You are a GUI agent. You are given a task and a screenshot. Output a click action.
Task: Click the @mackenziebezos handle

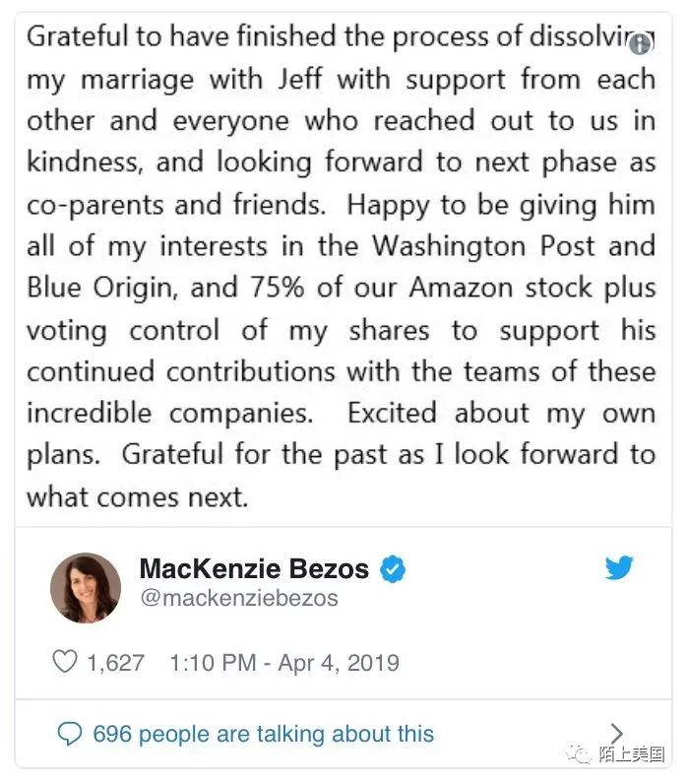[239, 598]
